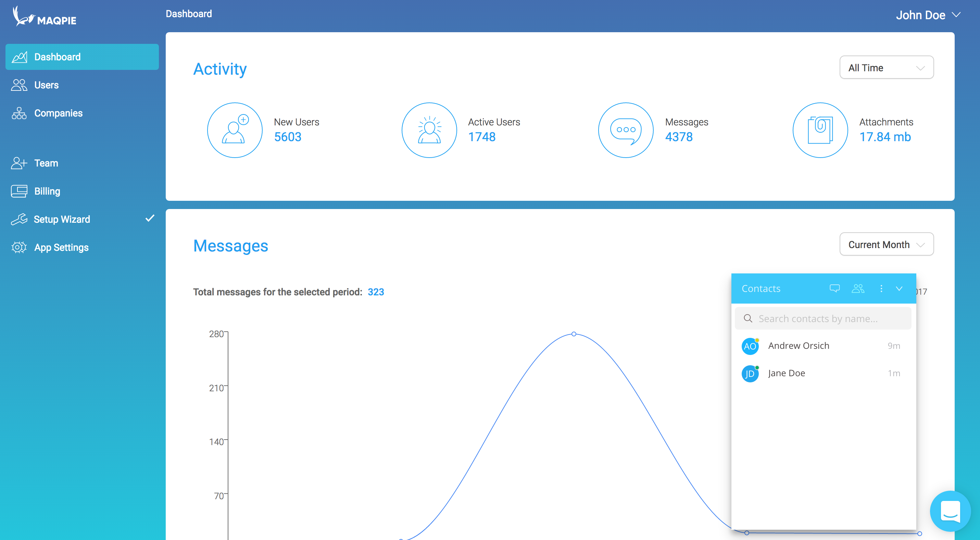
Task: Navigate to App Settings
Action: pos(61,247)
